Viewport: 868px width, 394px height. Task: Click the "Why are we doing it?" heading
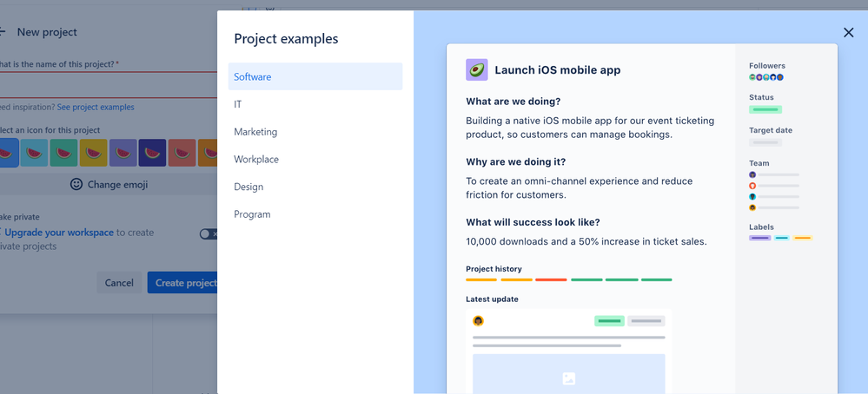tap(516, 162)
